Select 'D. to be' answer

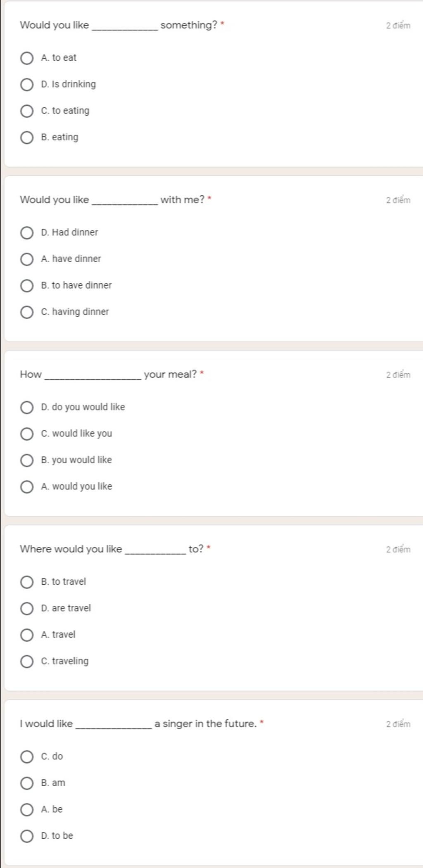(27, 836)
